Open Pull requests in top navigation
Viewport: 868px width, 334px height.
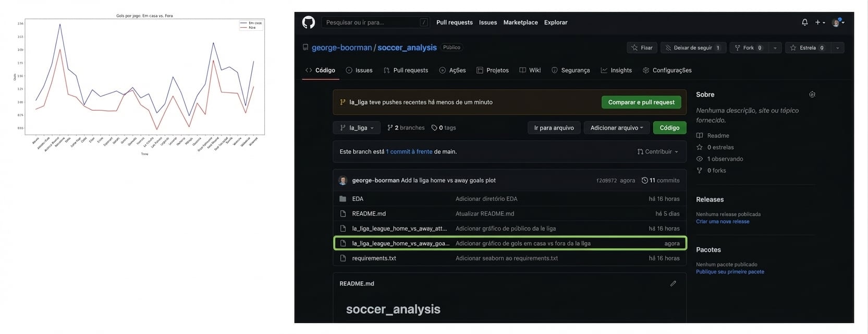pyautogui.click(x=455, y=22)
